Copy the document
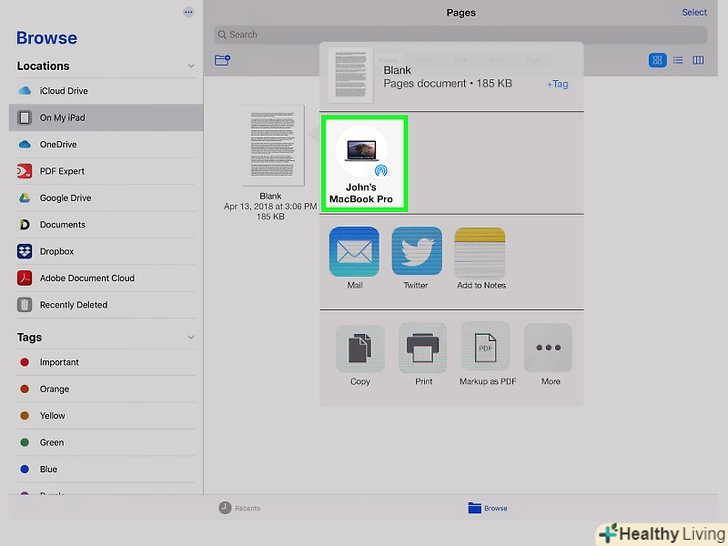The width and height of the screenshot is (728, 546). [x=360, y=355]
